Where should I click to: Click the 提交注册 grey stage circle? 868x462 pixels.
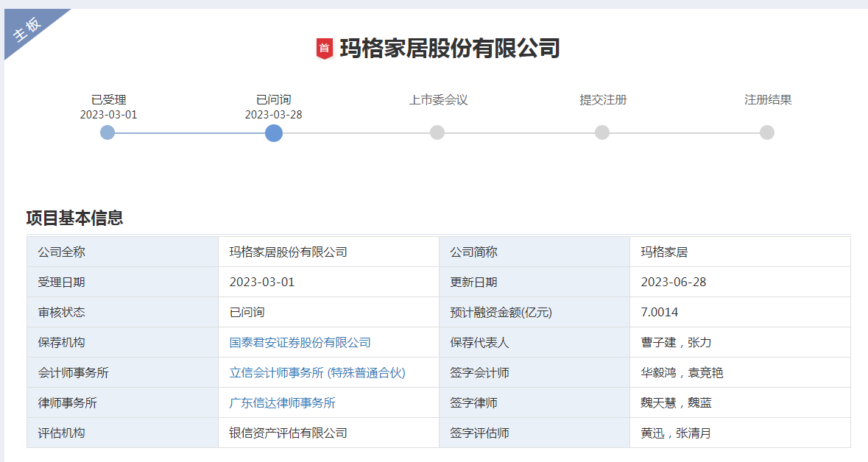(602, 132)
